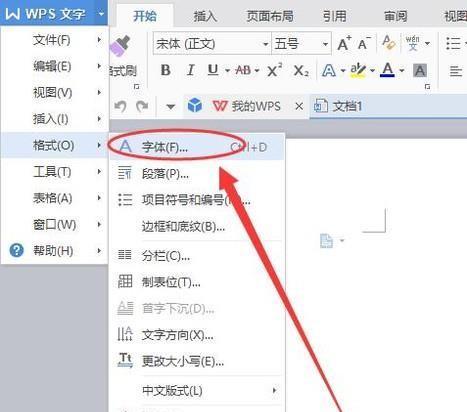Click the Undo arrow icon
This screenshot has width=467, height=412.
pos(120,106)
